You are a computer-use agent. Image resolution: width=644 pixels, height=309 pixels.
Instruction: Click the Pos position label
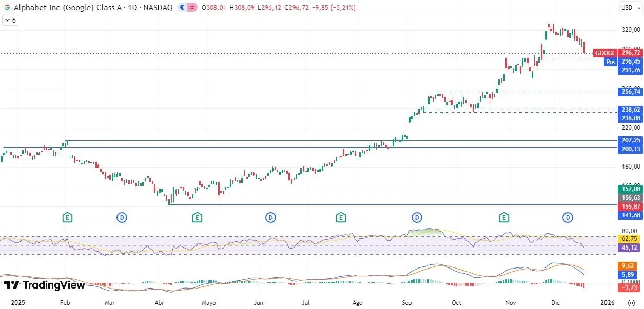coord(610,61)
